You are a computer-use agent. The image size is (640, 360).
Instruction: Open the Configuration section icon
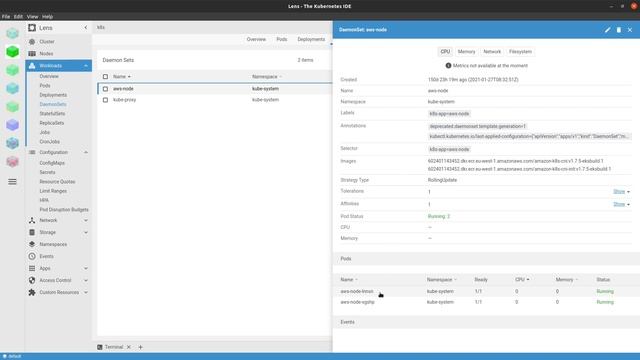[32, 152]
